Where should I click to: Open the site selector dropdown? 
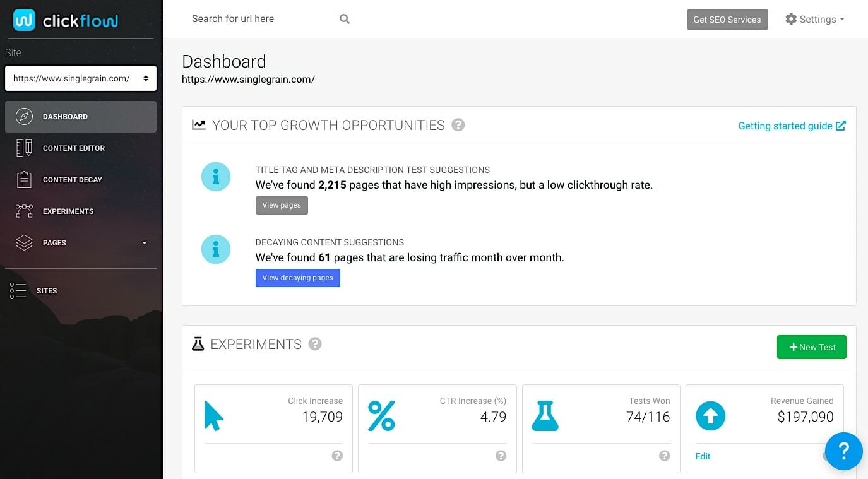(x=81, y=79)
